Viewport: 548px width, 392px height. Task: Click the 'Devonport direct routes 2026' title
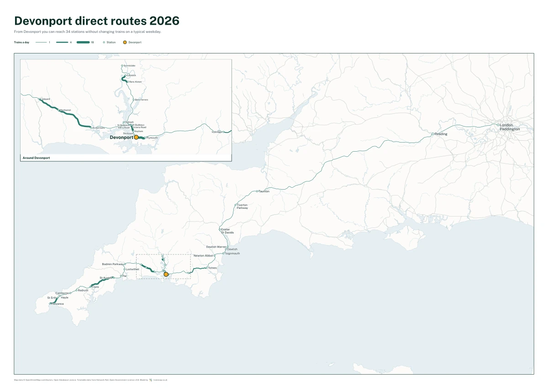pyautogui.click(x=97, y=21)
